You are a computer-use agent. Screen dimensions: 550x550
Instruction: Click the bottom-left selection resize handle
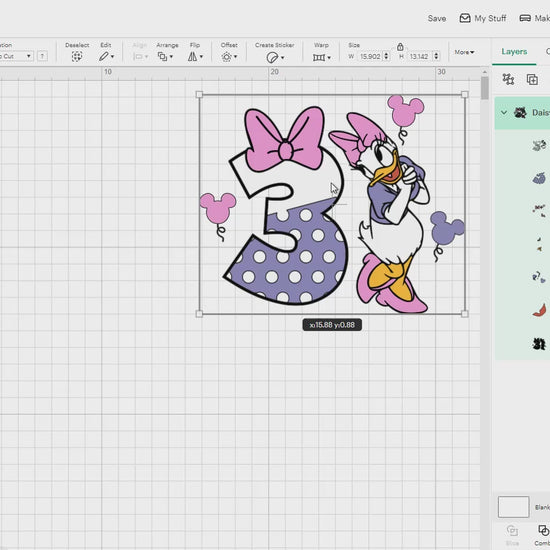pyautogui.click(x=199, y=314)
